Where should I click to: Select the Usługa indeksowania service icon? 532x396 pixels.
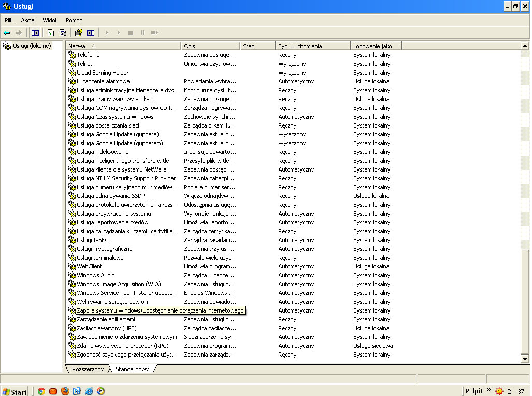coord(71,151)
